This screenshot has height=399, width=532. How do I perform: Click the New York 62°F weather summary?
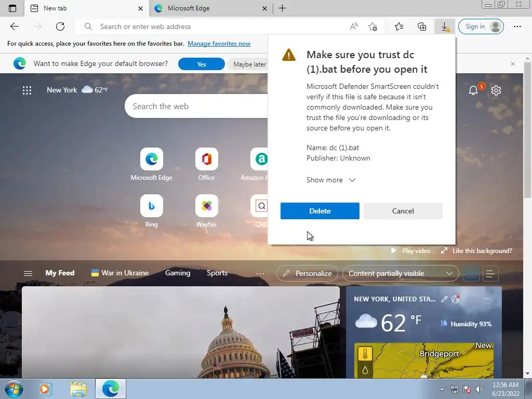[77, 90]
